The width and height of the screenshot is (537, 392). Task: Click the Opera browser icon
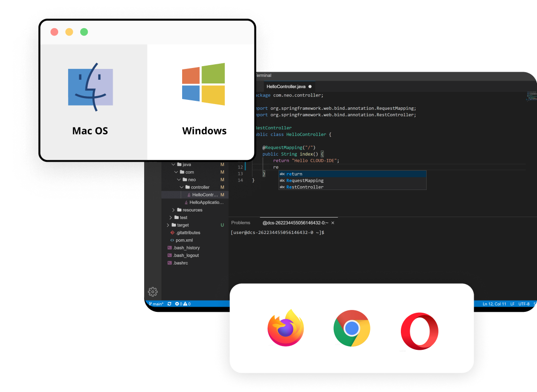(420, 331)
